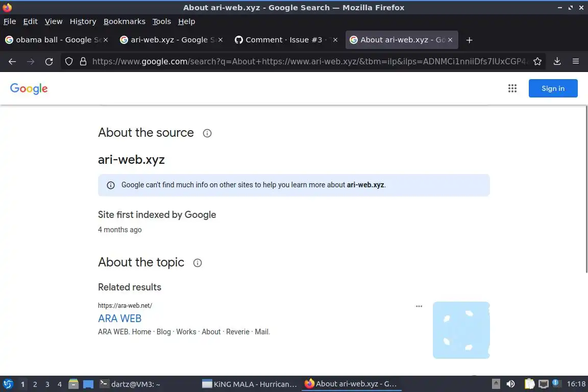Switch to workspace 2

click(35, 384)
